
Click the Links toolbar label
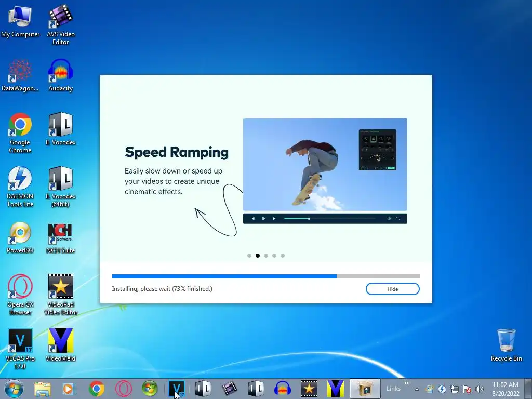(x=394, y=389)
